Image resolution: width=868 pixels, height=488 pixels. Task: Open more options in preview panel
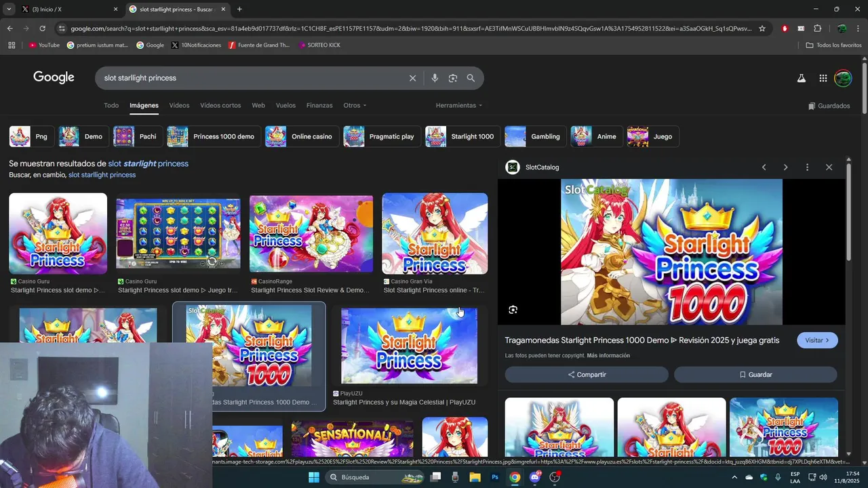807,167
